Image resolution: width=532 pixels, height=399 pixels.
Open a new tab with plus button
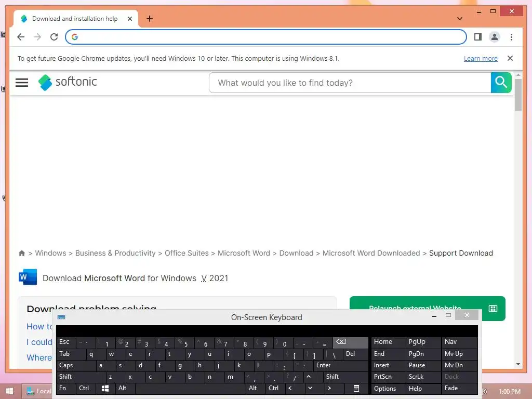[x=149, y=19]
